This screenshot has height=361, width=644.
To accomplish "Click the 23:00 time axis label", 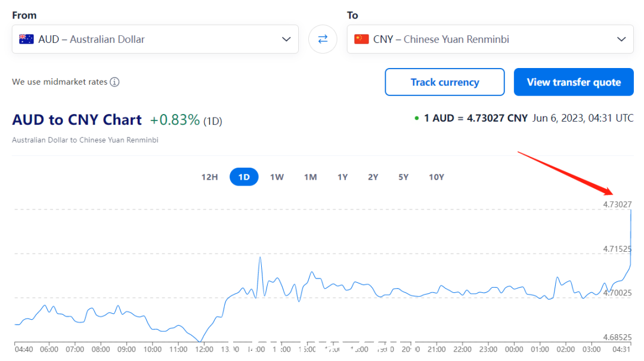I will tap(488, 350).
